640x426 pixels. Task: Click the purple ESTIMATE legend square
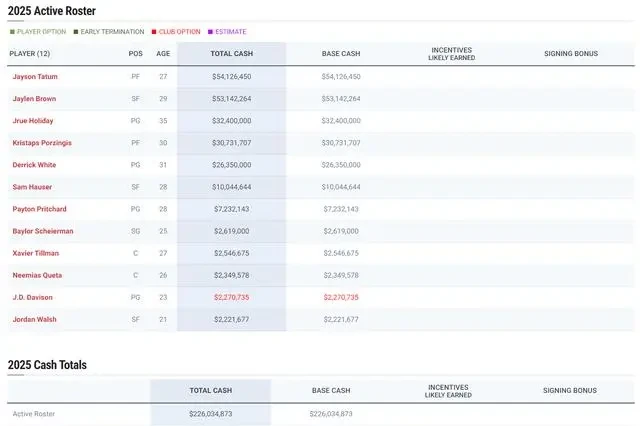click(211, 32)
